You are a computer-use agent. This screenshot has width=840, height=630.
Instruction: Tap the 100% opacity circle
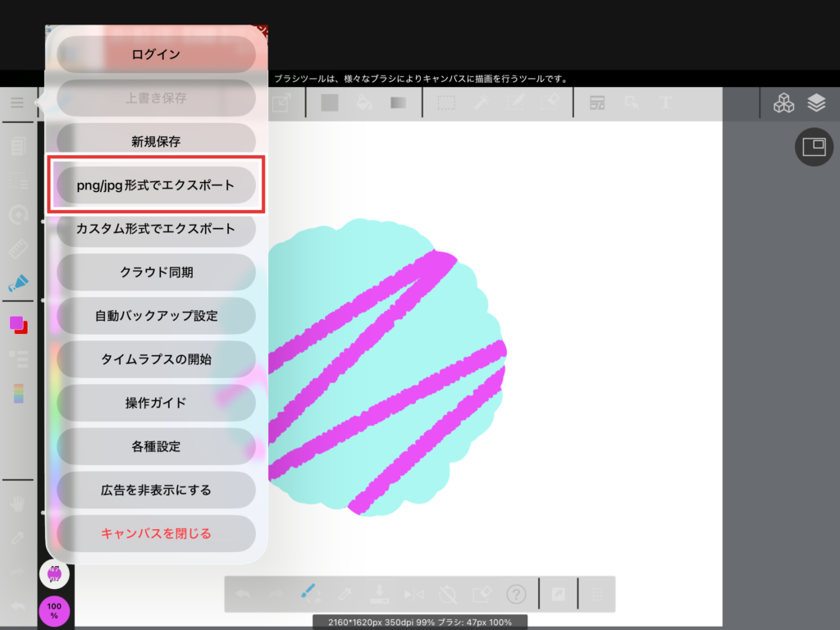coord(54,610)
